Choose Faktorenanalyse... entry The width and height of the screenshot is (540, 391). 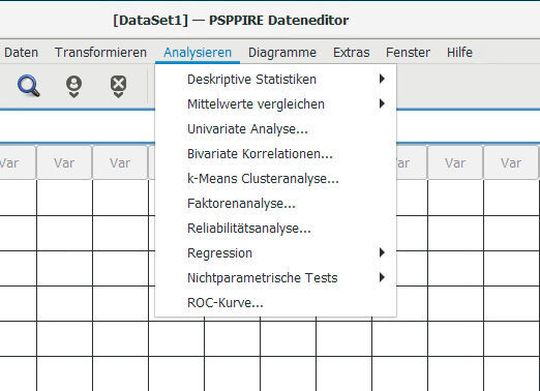pos(276,203)
